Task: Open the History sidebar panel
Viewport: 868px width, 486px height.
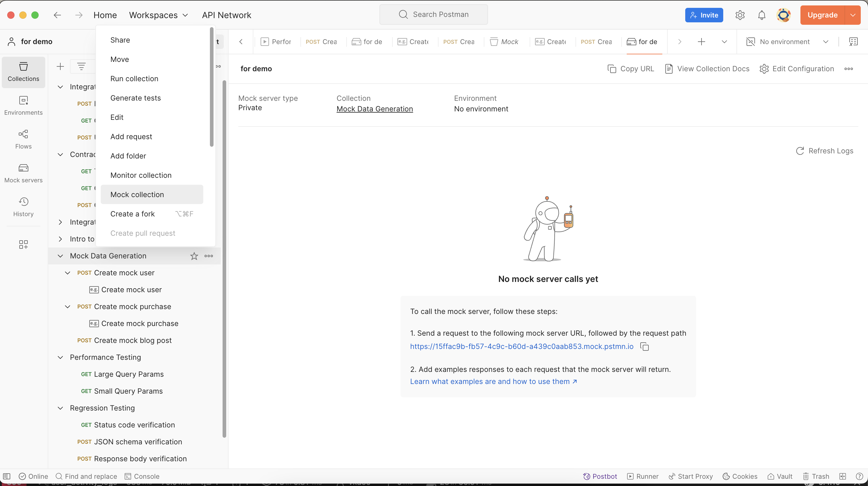Action: [23, 207]
